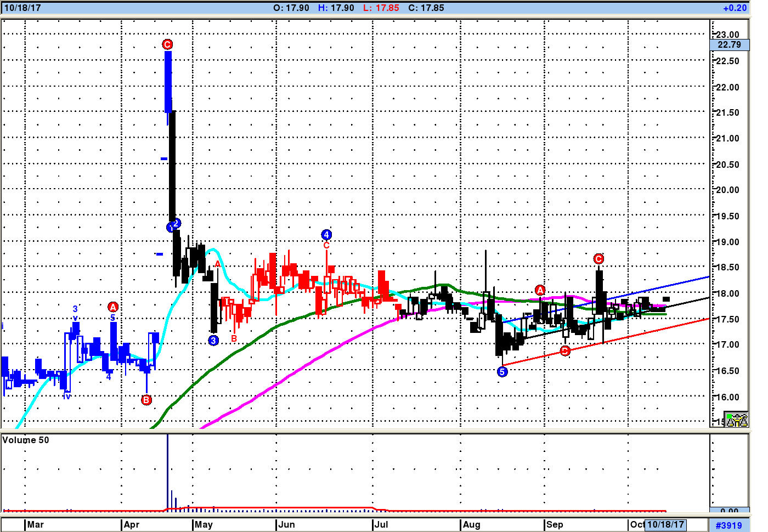Select the 10/18/17 date in top header
Image resolution: width=768 pixels, height=532 pixels.
[x=22, y=8]
